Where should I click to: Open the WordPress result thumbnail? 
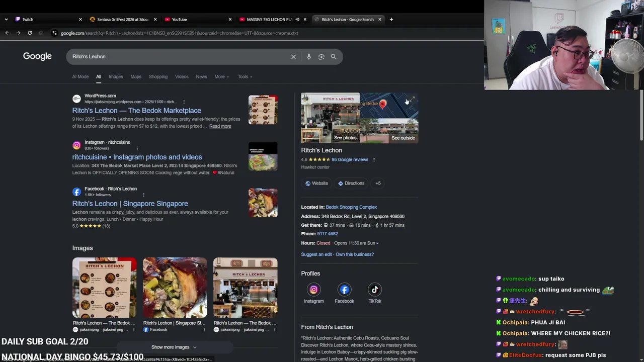(x=263, y=110)
